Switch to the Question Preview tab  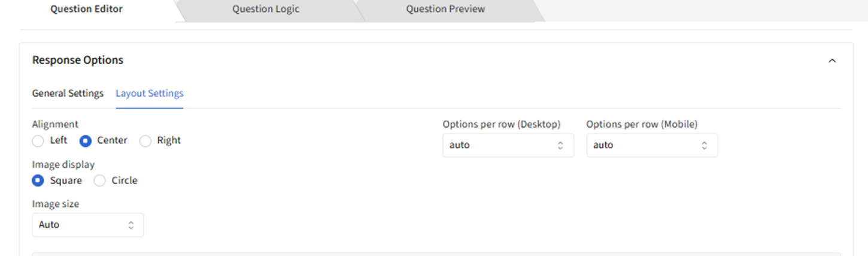pos(445,9)
